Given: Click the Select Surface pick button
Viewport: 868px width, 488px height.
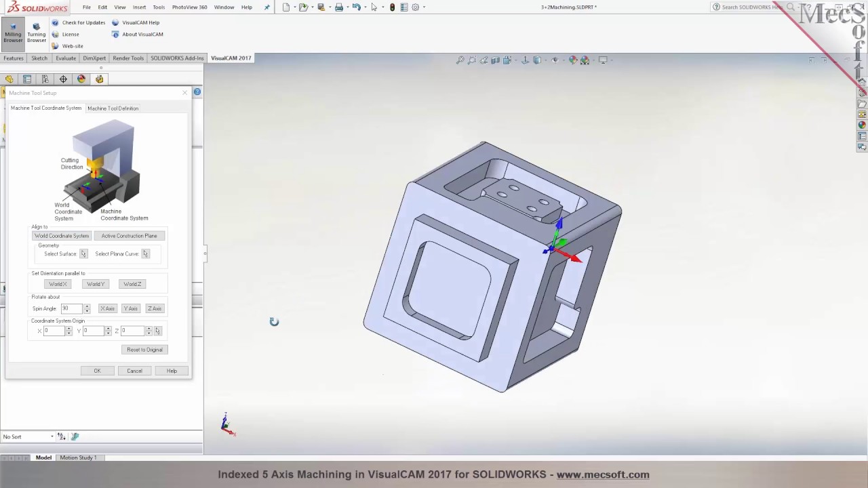Looking at the screenshot, I should coord(83,253).
